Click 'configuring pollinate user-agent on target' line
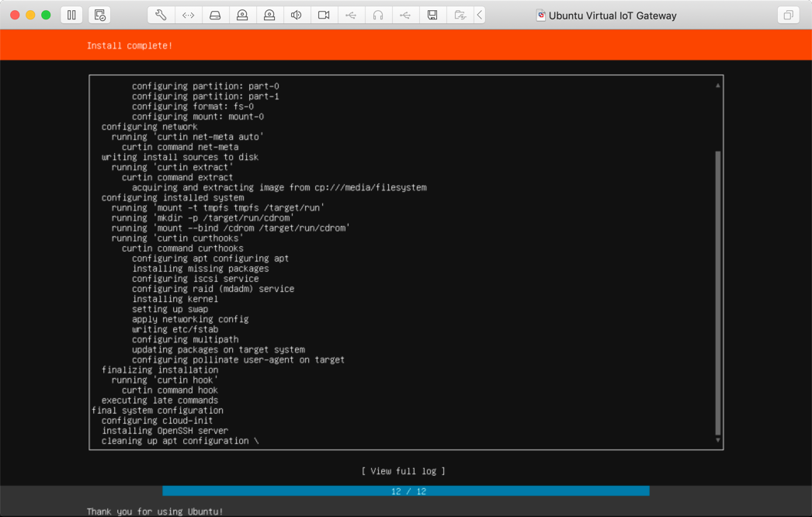The height and width of the screenshot is (517, 812). [x=238, y=359]
